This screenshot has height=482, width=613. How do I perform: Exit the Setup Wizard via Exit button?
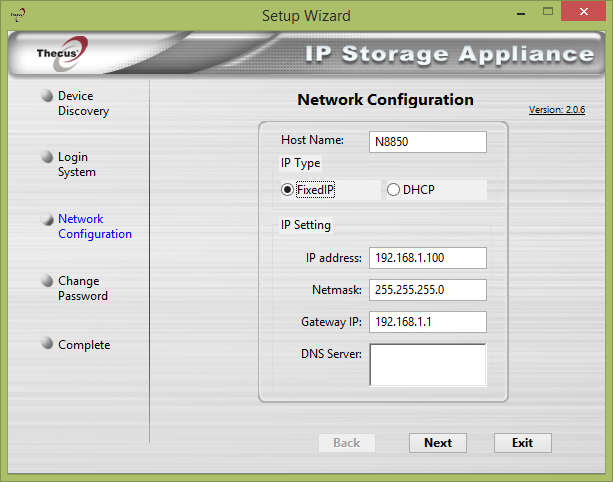522,443
